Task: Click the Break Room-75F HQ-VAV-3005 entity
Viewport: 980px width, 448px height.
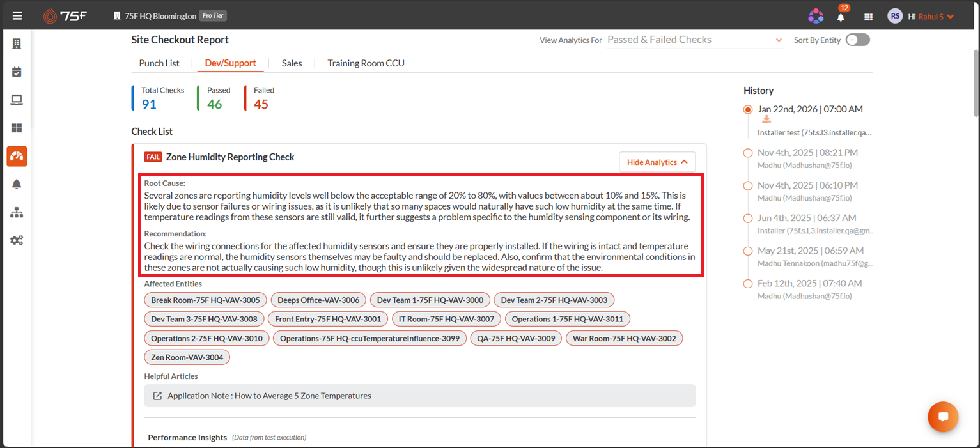Action: tap(205, 300)
